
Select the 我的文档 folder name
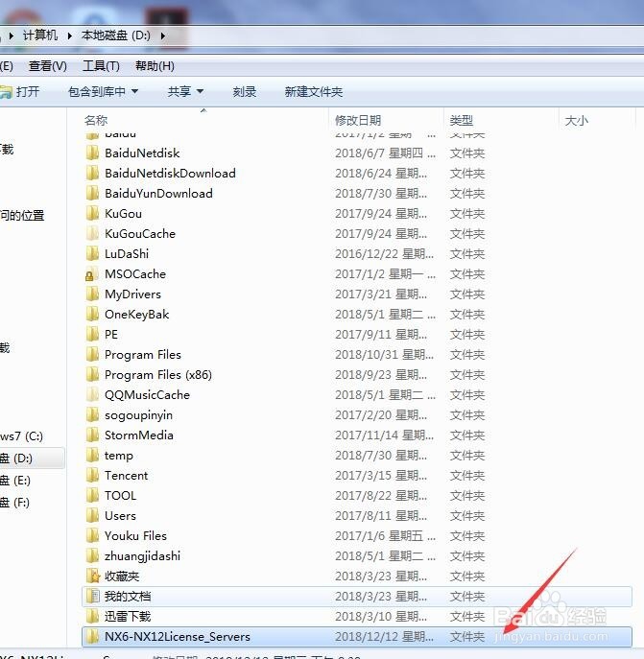point(128,597)
